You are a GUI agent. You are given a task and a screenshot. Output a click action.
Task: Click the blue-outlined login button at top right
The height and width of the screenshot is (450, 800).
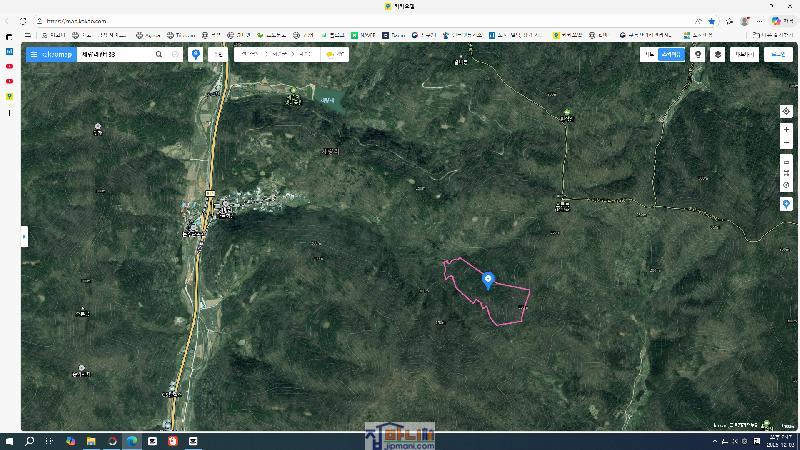point(777,55)
